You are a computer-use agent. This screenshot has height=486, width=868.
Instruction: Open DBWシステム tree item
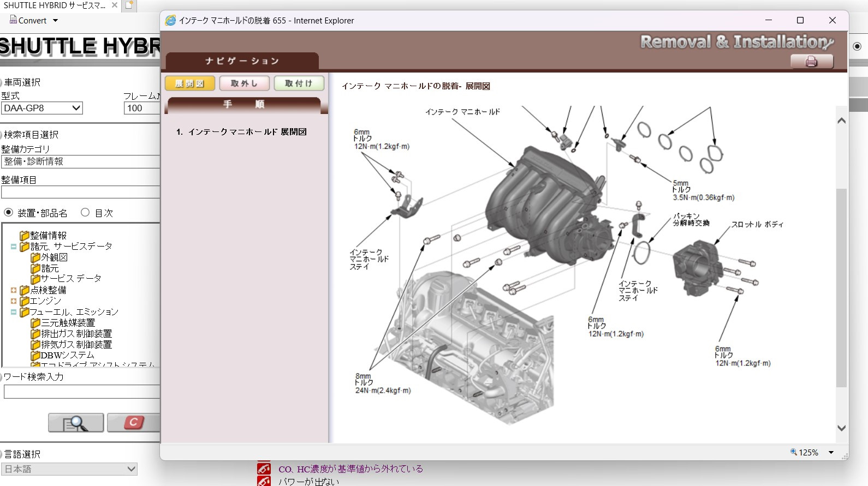pos(67,356)
